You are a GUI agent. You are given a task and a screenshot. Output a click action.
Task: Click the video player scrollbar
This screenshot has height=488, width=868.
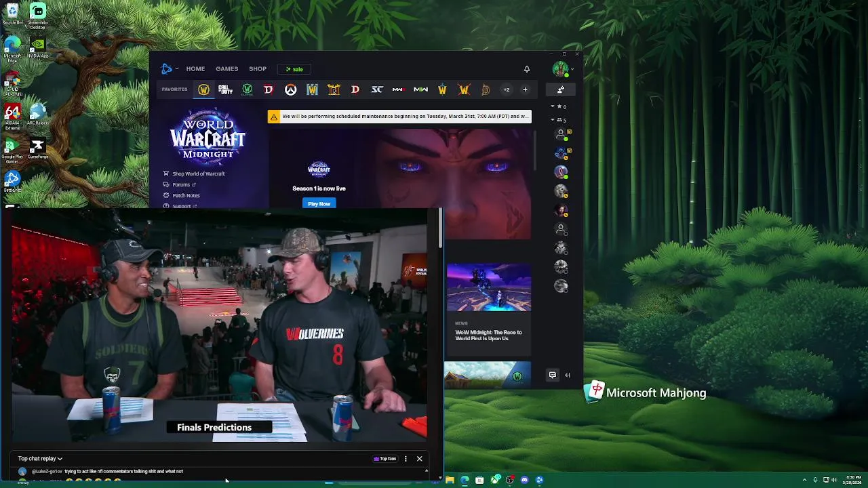coord(441,228)
